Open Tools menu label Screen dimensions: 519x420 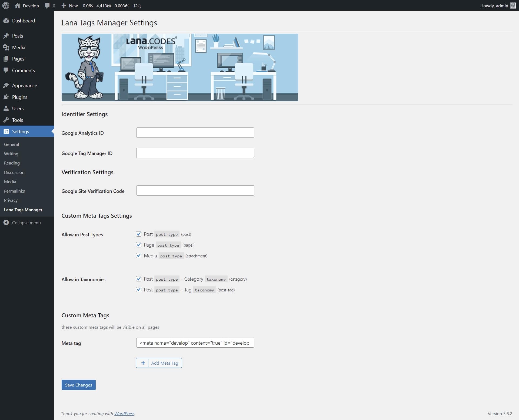(x=18, y=120)
